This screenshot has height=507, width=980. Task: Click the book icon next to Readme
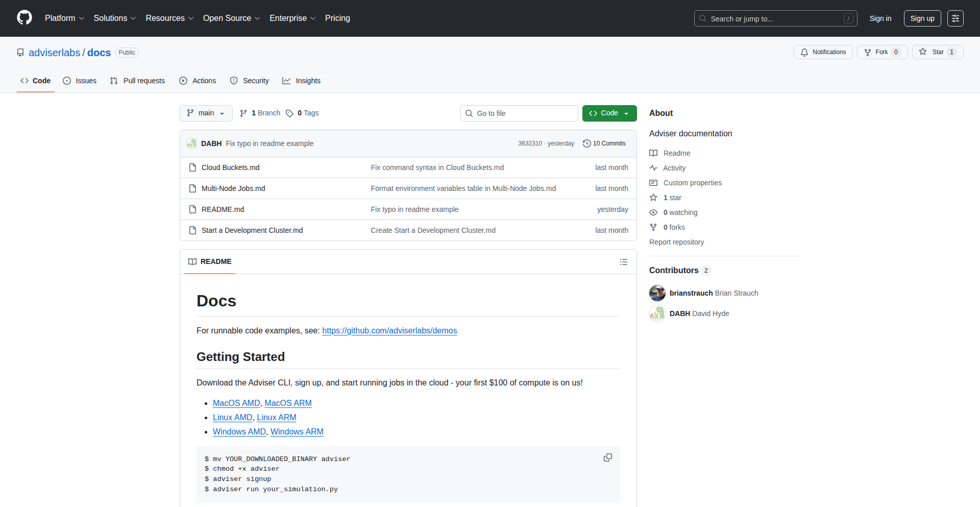click(x=654, y=153)
